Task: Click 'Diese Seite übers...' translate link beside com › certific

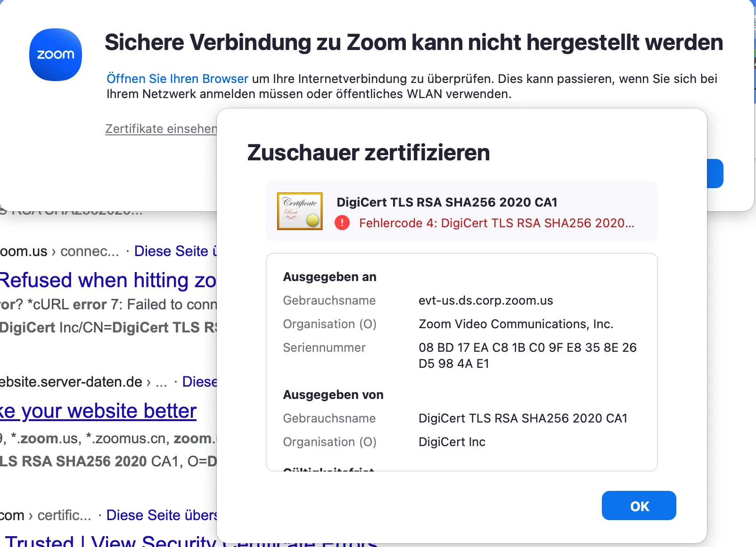Action: pyautogui.click(x=161, y=515)
